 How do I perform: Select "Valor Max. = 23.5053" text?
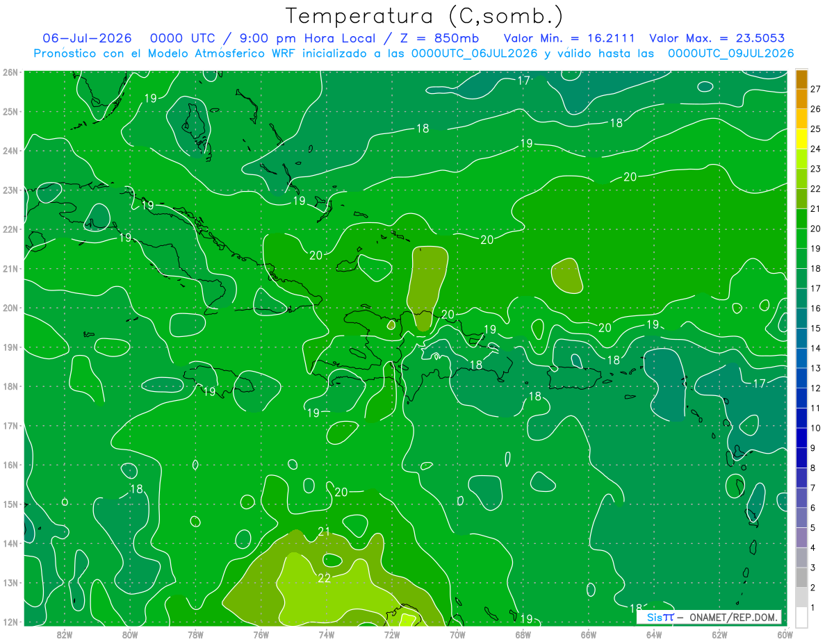pos(717,38)
